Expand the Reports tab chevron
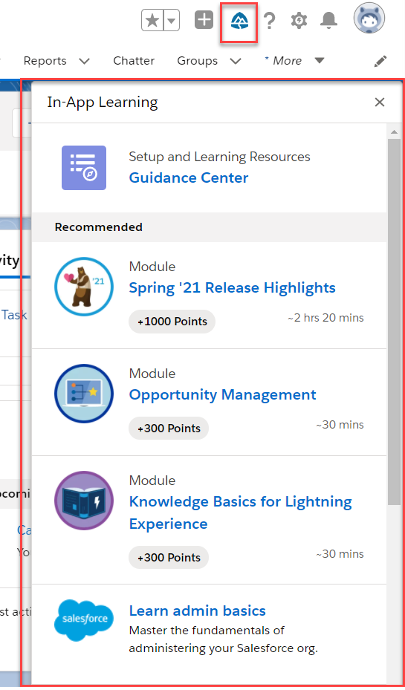 click(x=85, y=61)
